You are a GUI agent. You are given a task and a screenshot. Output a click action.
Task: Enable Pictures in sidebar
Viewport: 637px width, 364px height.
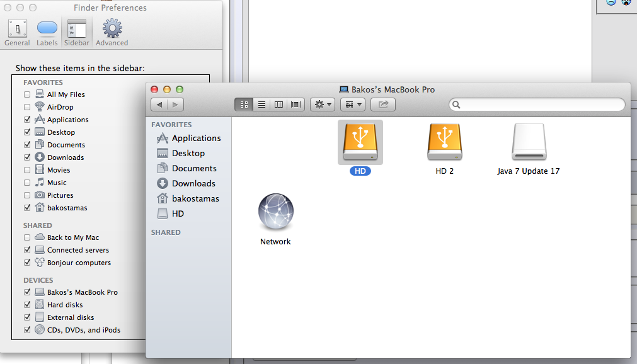[x=27, y=195]
